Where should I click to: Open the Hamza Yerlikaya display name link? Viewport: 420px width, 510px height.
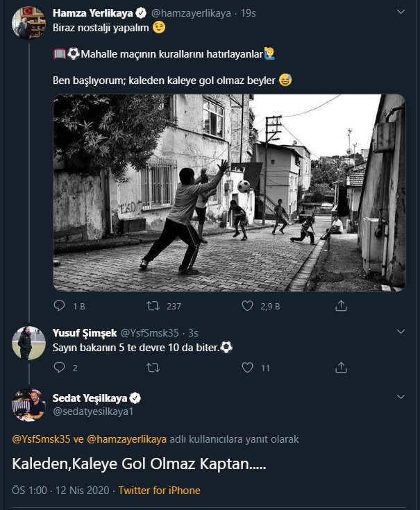pos(83,12)
